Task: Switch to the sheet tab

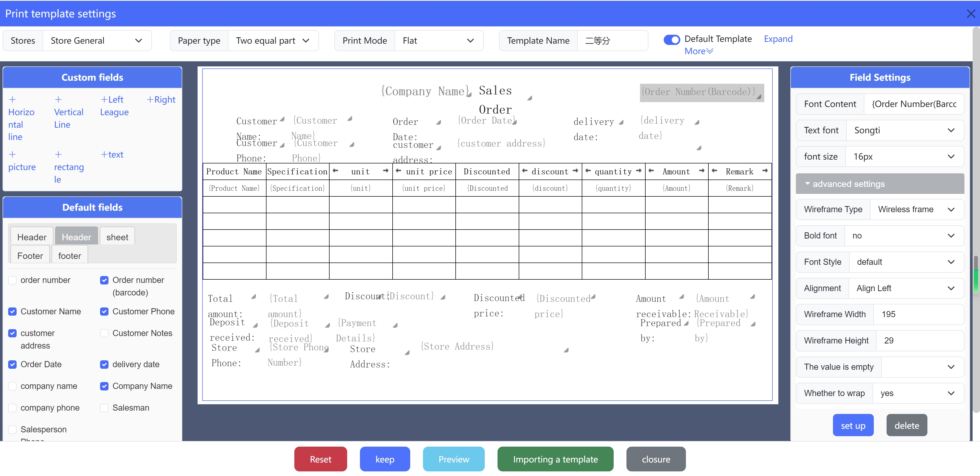Action: click(117, 237)
